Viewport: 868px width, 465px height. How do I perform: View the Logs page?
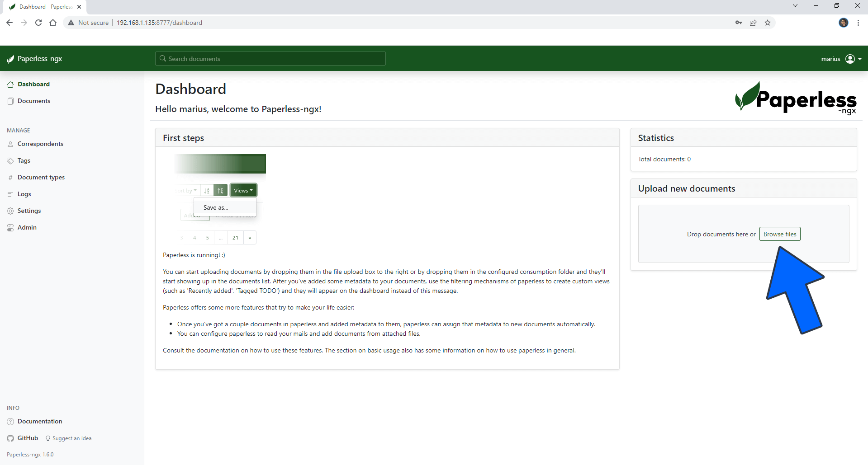(x=24, y=194)
